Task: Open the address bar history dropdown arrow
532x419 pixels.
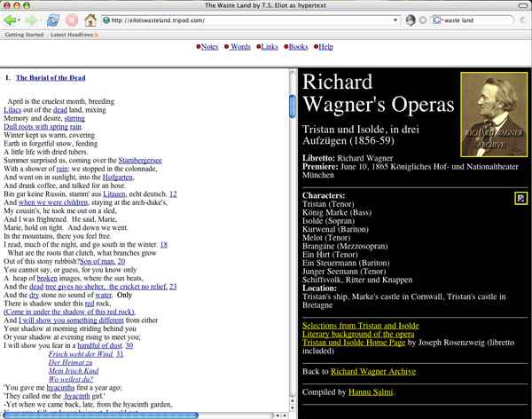Action: tap(395, 20)
